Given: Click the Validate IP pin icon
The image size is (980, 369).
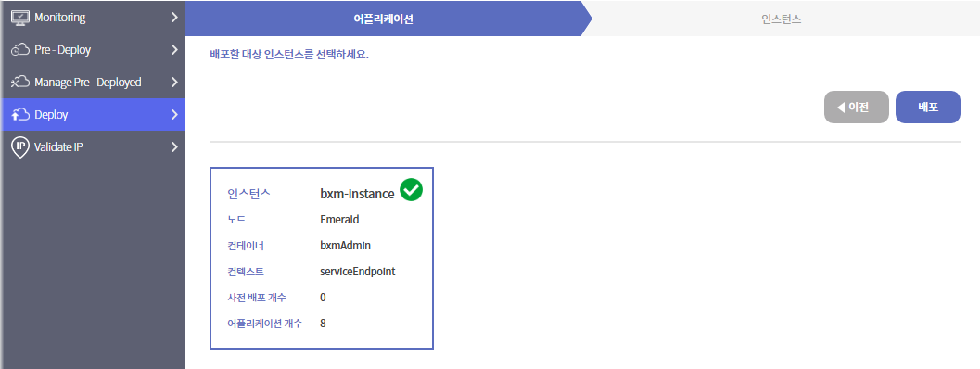Looking at the screenshot, I should coord(20,147).
